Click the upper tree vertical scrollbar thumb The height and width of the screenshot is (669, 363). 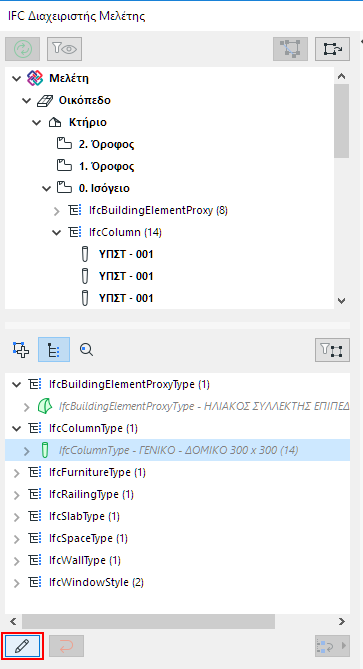(x=342, y=121)
